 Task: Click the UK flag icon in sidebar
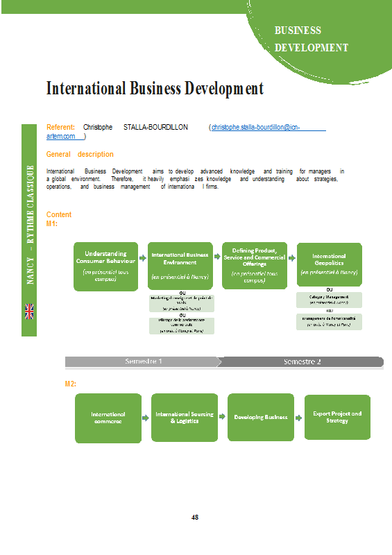pos(29,311)
